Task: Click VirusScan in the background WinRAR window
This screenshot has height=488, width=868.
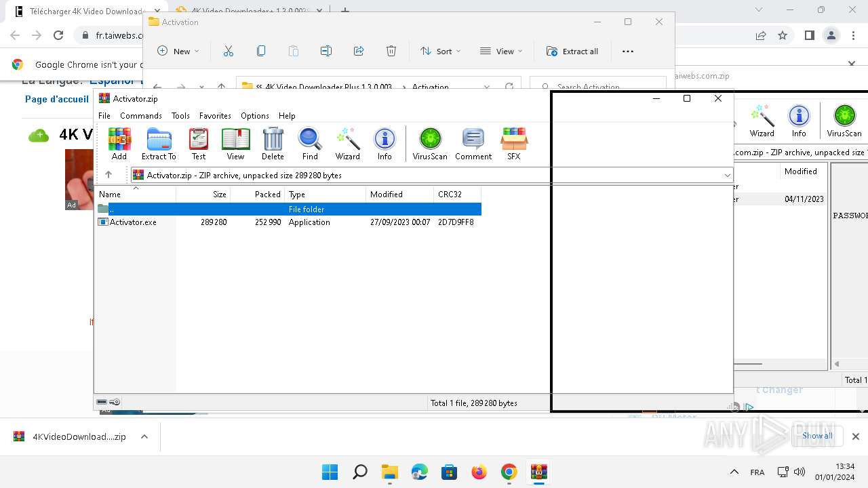Action: point(844,121)
